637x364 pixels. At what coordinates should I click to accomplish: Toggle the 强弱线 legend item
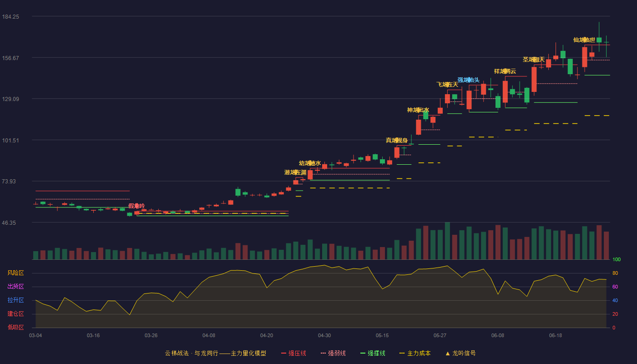pyautogui.click(x=333, y=353)
